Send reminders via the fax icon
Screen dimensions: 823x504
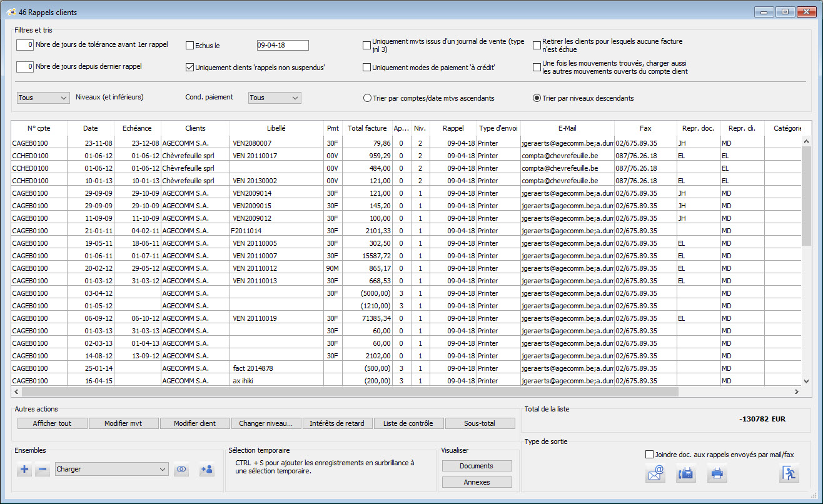pos(686,474)
